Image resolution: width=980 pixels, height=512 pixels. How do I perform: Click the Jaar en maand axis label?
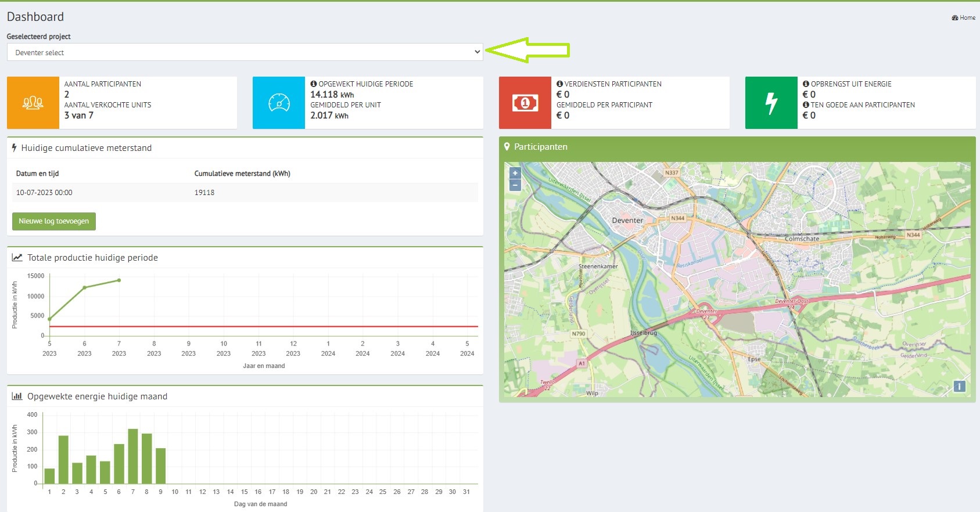point(264,366)
